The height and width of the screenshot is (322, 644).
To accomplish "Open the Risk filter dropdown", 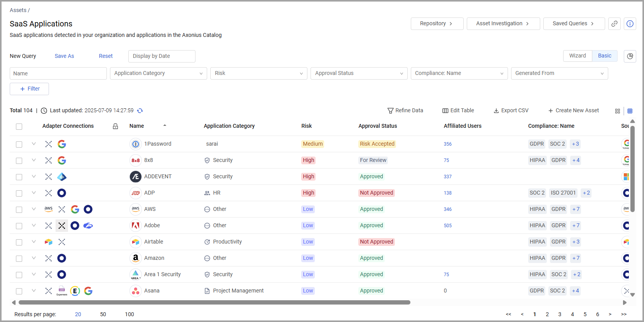I will point(259,73).
